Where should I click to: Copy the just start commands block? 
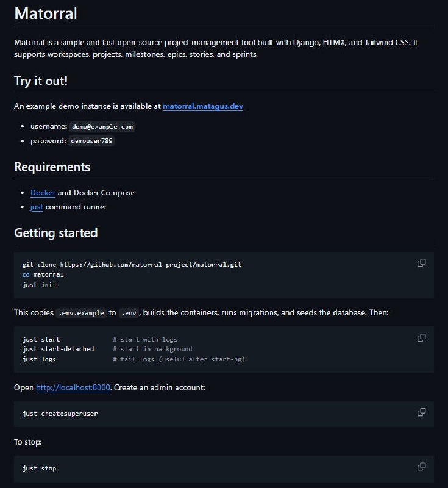coord(421,337)
